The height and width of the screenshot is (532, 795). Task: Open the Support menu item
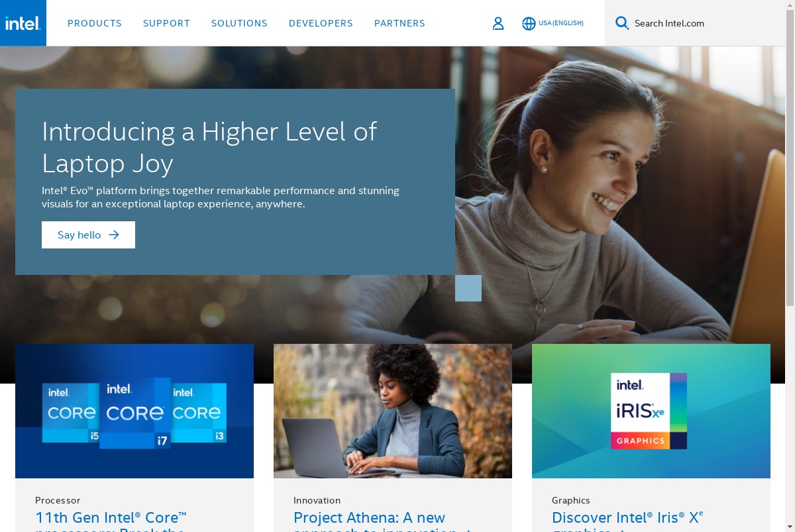166,23
